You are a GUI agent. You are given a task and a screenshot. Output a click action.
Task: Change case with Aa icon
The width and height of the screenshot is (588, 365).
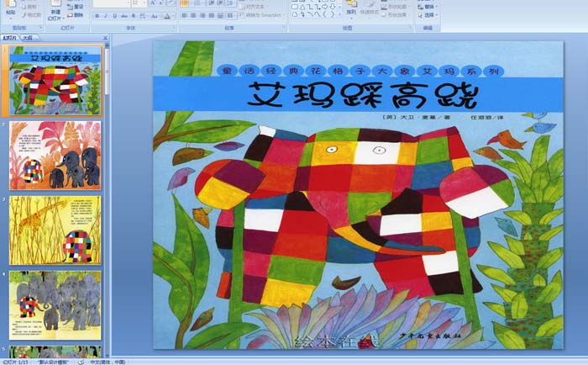(154, 16)
